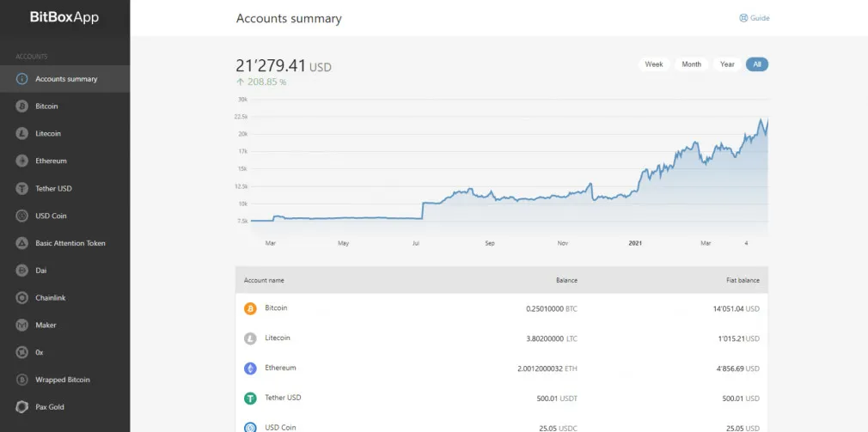This screenshot has width=868, height=432.
Task: Click the 3.80200000 LTC balance
Action: pos(552,339)
